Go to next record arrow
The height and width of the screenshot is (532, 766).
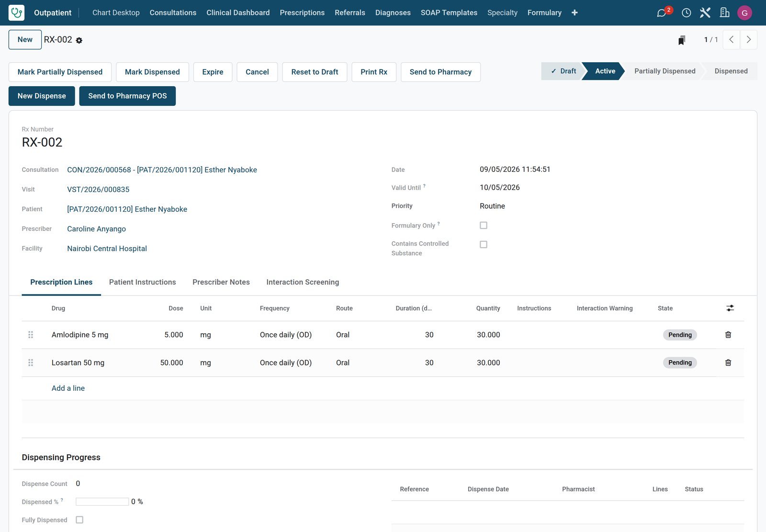tap(749, 40)
